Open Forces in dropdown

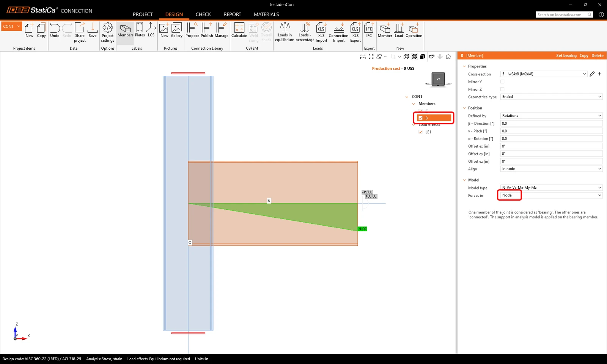tap(552, 195)
